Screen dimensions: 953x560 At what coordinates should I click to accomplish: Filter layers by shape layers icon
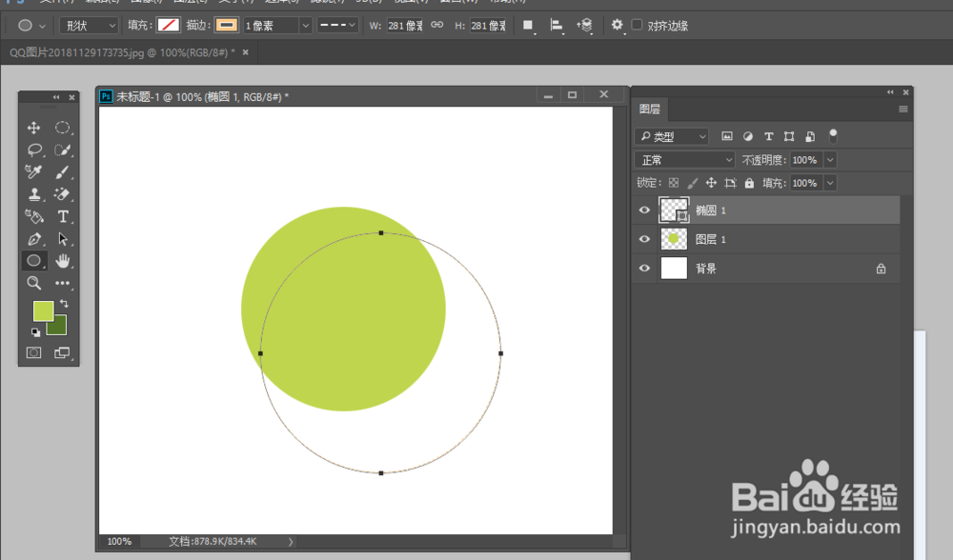pyautogui.click(x=789, y=136)
